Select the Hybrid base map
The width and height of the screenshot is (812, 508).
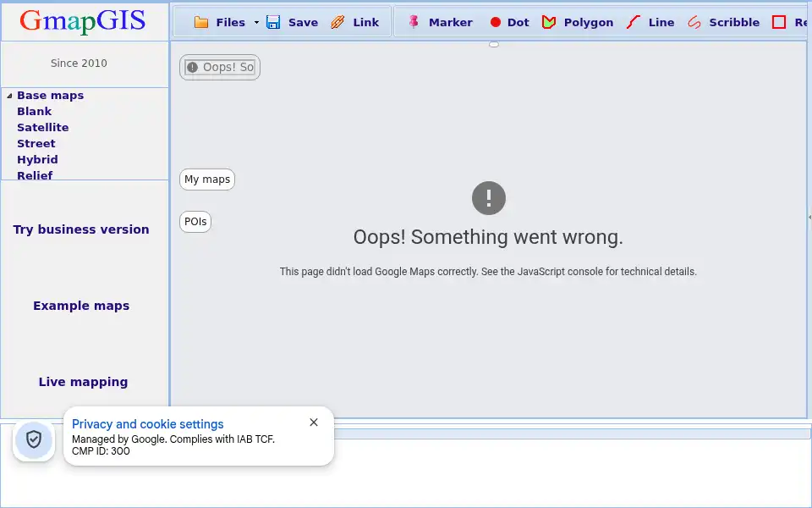[37, 160]
